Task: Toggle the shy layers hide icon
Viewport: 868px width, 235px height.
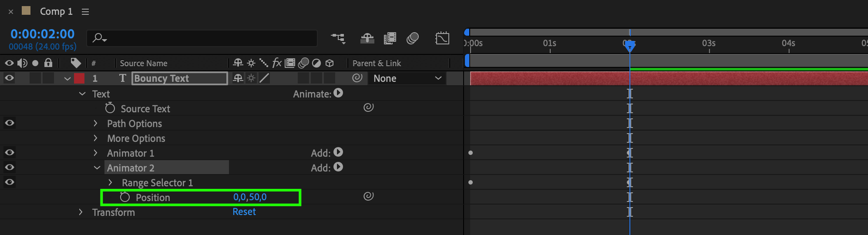Action: [x=367, y=38]
